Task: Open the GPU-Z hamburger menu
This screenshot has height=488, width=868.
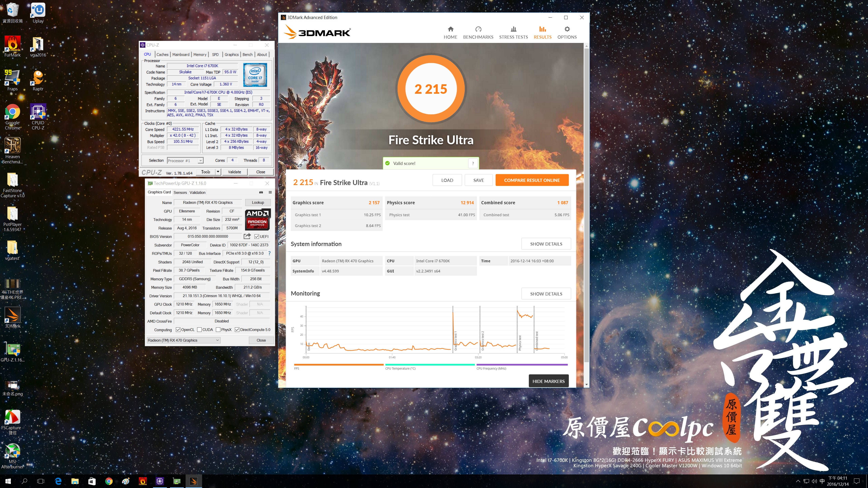Action: click(x=270, y=192)
